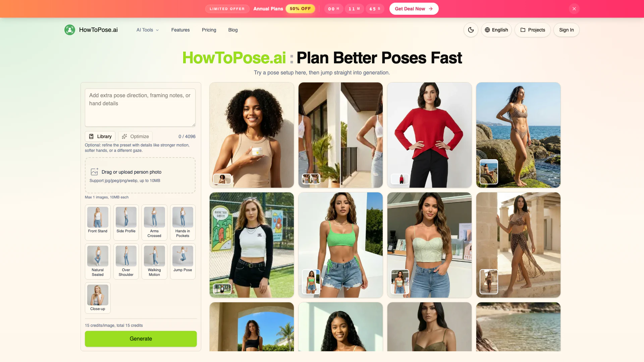The image size is (644, 362).
Task: Pick the Close-up pose preset
Action: tap(98, 298)
